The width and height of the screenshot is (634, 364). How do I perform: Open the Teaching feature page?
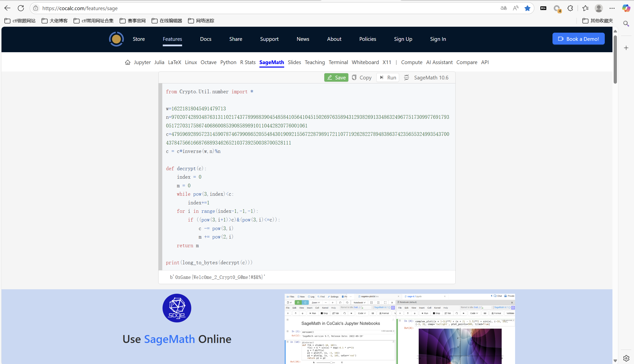click(x=315, y=62)
